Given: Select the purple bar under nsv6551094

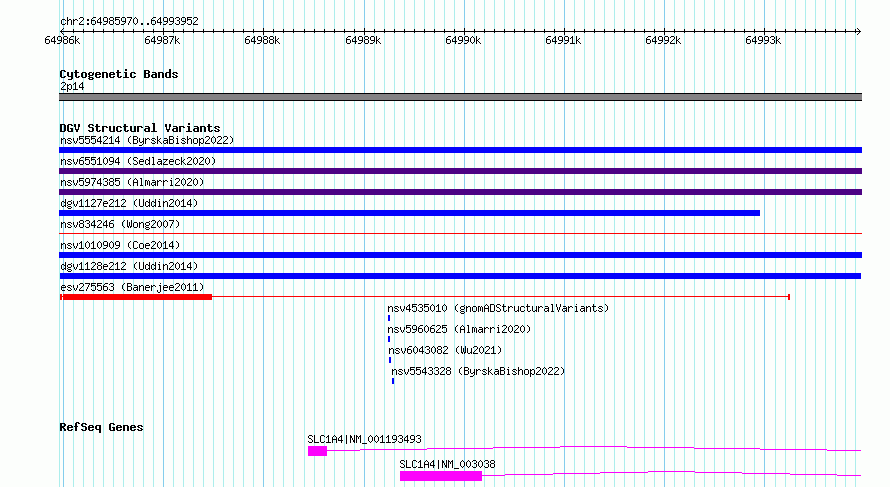Looking at the screenshot, I should (460, 171).
